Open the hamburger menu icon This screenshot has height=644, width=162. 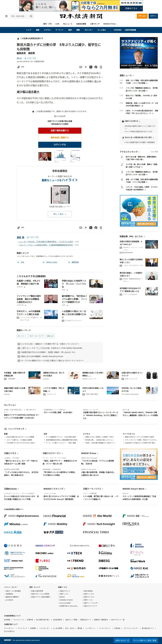pos(7,16)
